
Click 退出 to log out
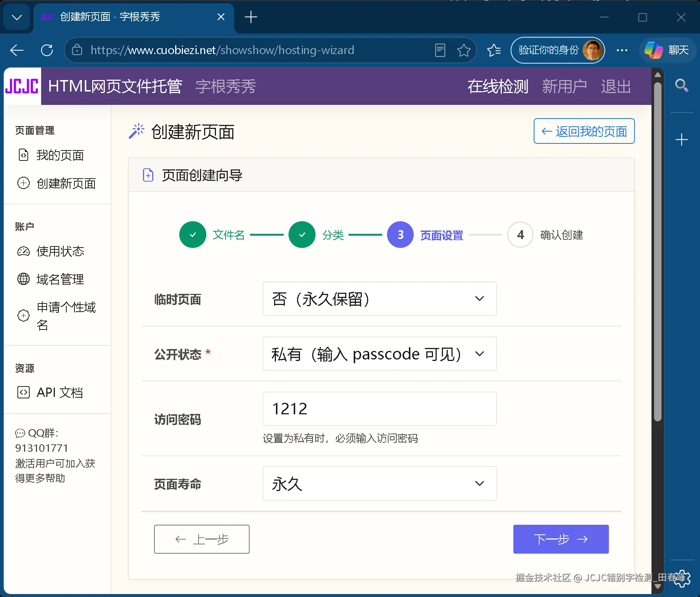click(x=616, y=87)
